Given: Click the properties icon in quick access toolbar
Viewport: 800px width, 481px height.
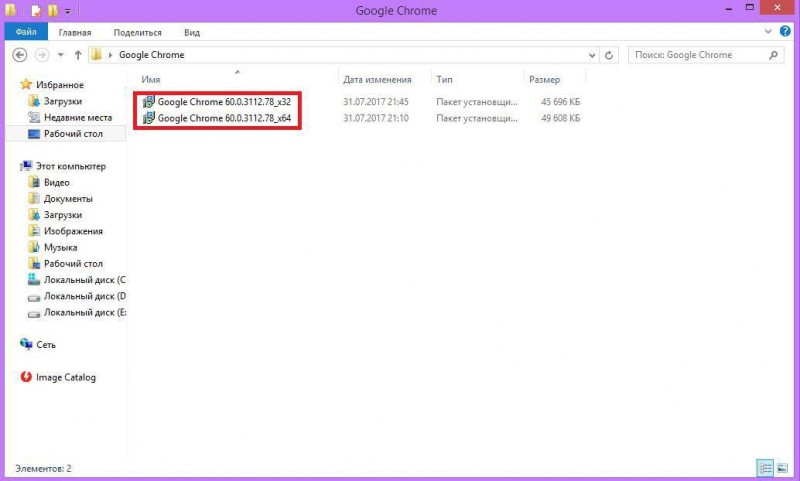Looking at the screenshot, I should coord(36,10).
